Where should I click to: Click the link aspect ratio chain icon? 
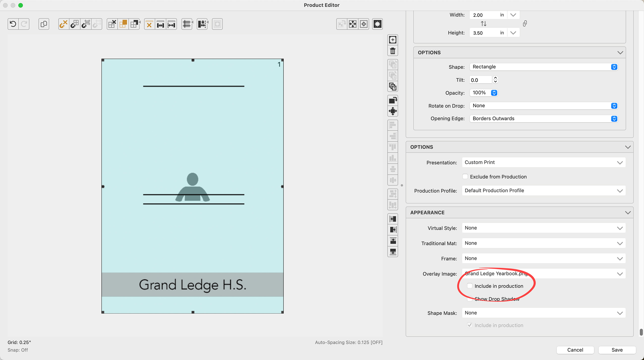tap(525, 24)
